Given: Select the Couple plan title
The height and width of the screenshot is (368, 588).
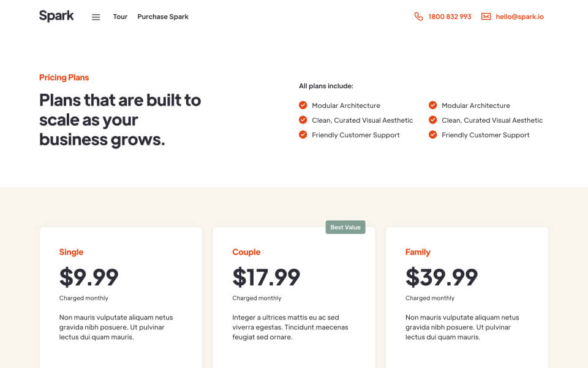Looking at the screenshot, I should [246, 252].
